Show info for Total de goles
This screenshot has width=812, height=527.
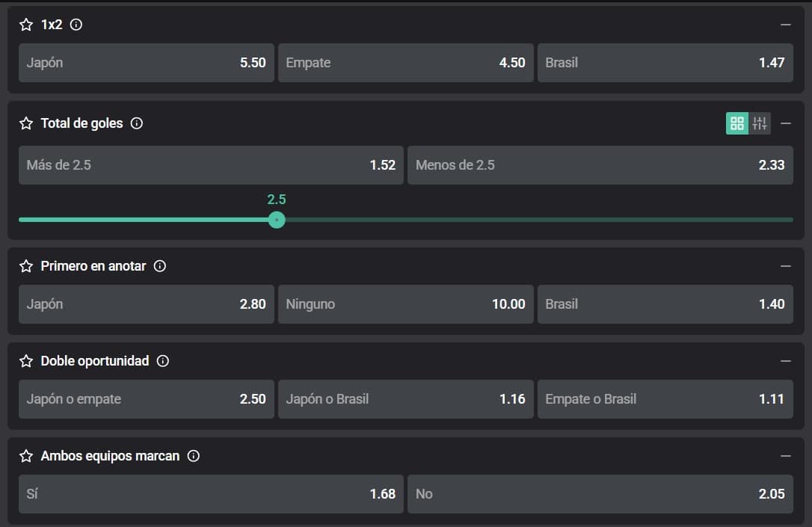click(137, 123)
